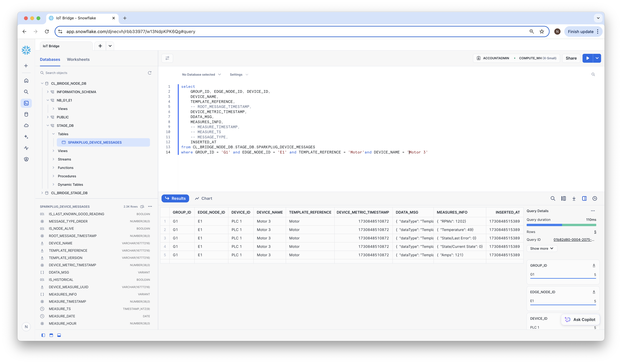Screen dimensions: 622x364
Task: Open the AI & ML sparkle sidebar icon
Action: [x=26, y=137]
